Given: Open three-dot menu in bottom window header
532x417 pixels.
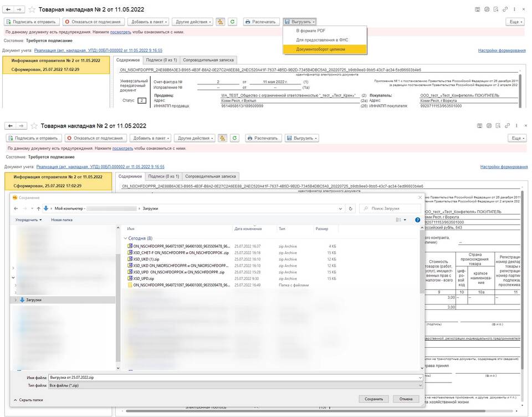Looking at the screenshot, I should 516,126.
